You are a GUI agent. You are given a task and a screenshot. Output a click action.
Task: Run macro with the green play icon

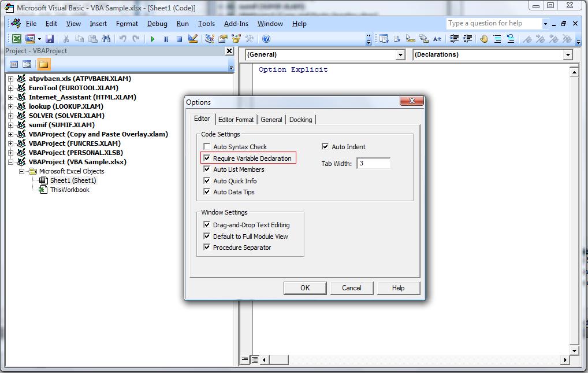[x=152, y=39]
